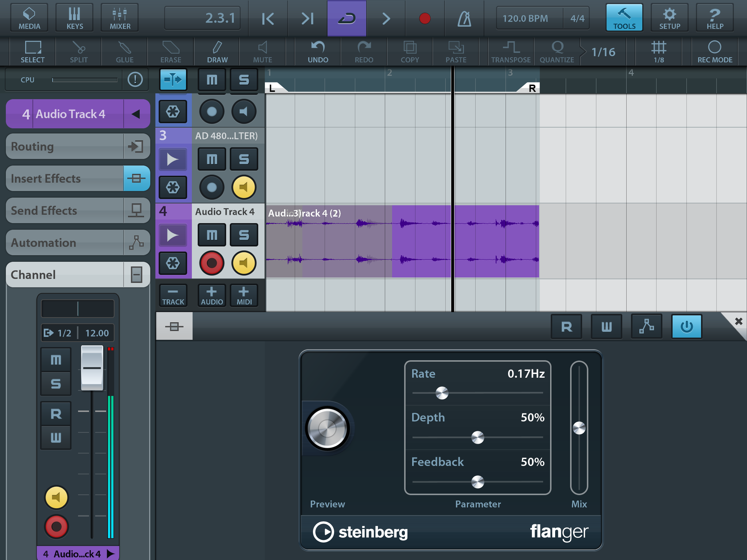Open the 1/8 grid snap setting
The width and height of the screenshot is (747, 560).
659,52
